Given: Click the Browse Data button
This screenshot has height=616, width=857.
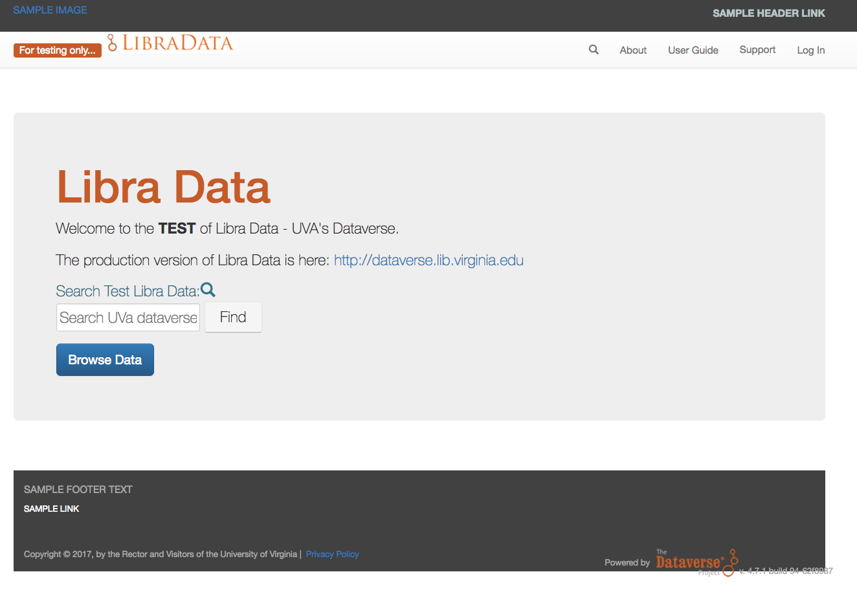Looking at the screenshot, I should tap(105, 360).
